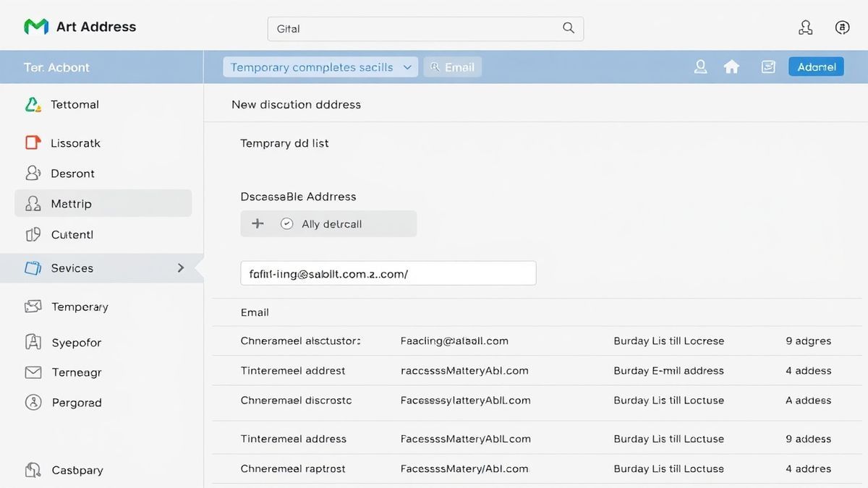The height and width of the screenshot is (488, 868).
Task: Click the 4 addres cell in last row
Action: point(809,468)
